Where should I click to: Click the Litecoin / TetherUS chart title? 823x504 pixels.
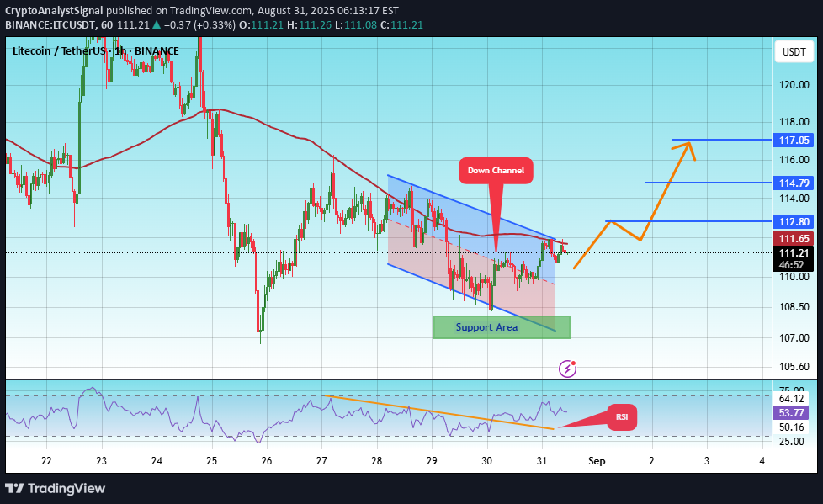pos(96,51)
